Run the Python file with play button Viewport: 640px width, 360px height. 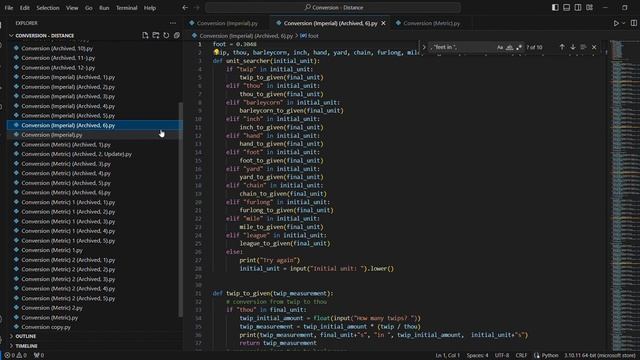(616, 23)
